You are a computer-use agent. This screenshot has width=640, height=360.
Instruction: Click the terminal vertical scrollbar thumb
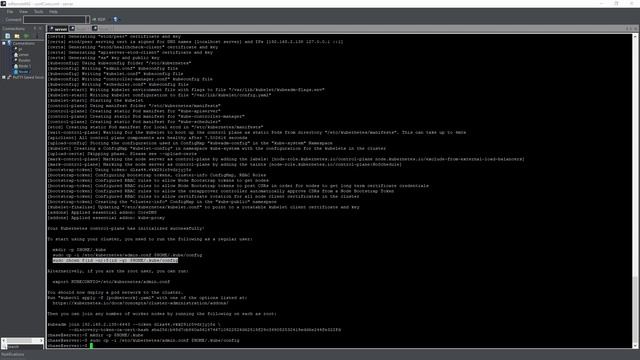coord(635,310)
